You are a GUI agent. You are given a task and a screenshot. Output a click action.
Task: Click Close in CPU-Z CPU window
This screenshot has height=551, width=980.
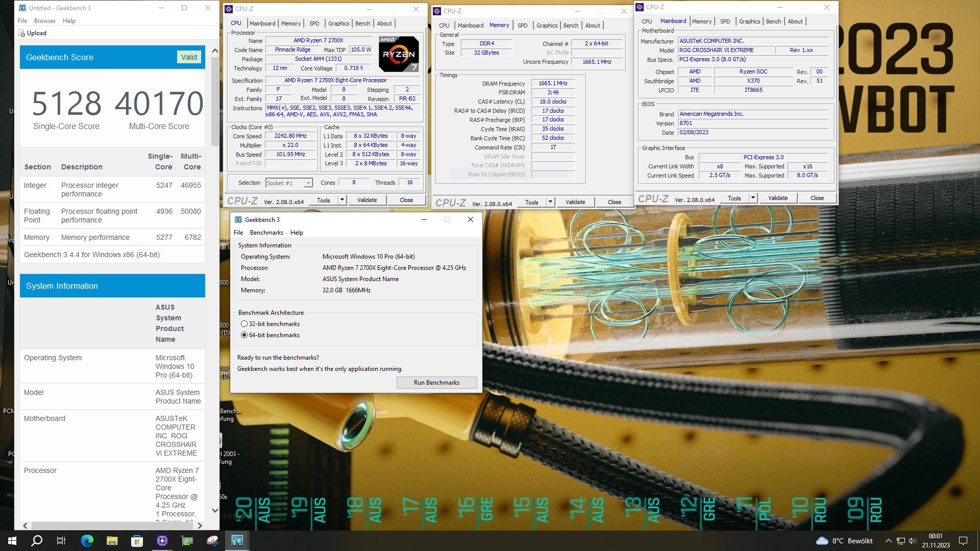pos(406,200)
